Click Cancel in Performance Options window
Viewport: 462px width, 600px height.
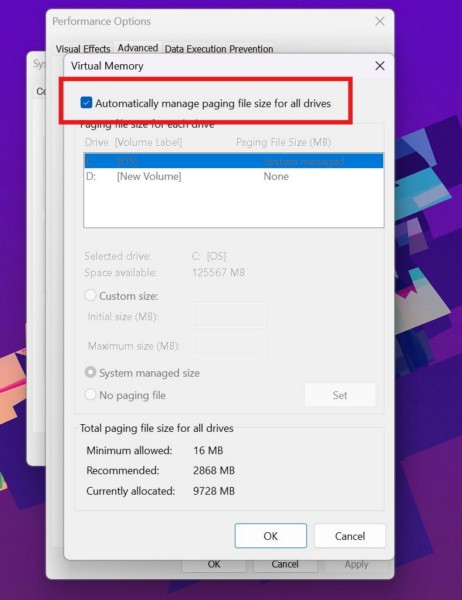tap(285, 565)
